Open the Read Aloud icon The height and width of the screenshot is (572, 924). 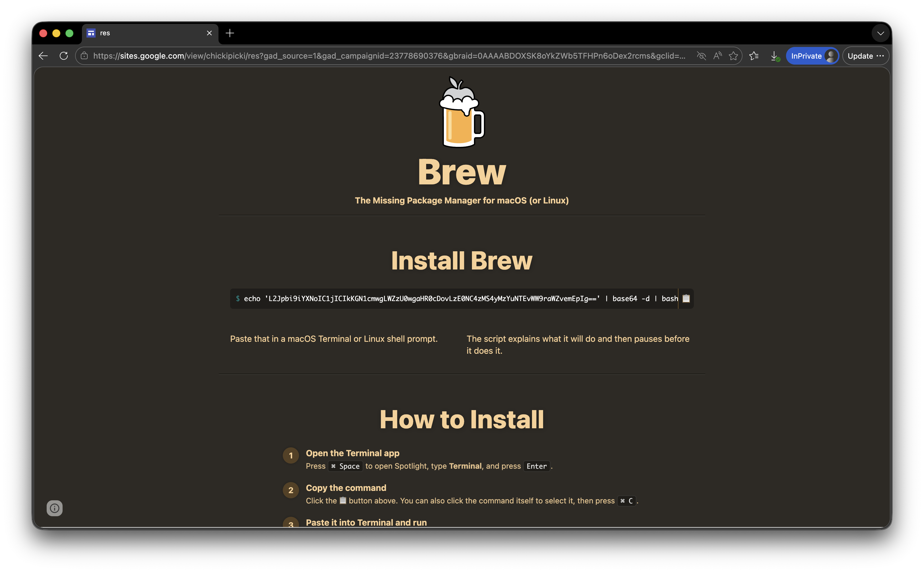pos(717,56)
